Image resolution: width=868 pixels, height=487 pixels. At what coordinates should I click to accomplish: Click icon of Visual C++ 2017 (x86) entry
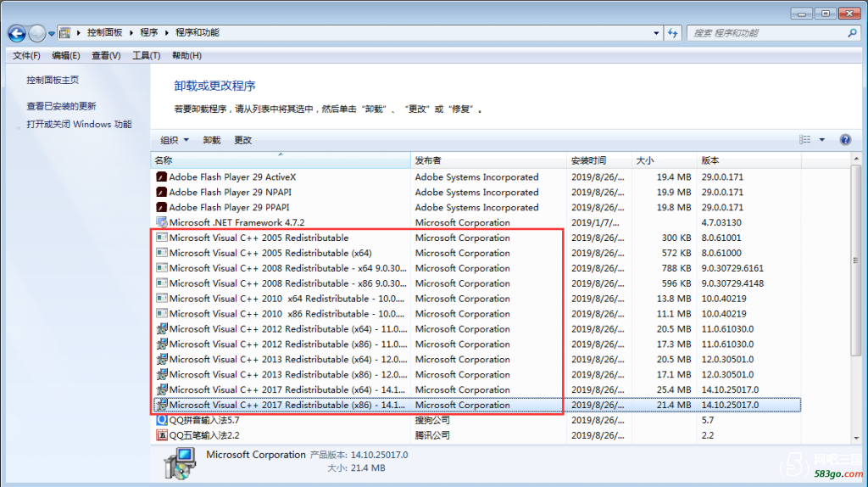[x=162, y=405]
